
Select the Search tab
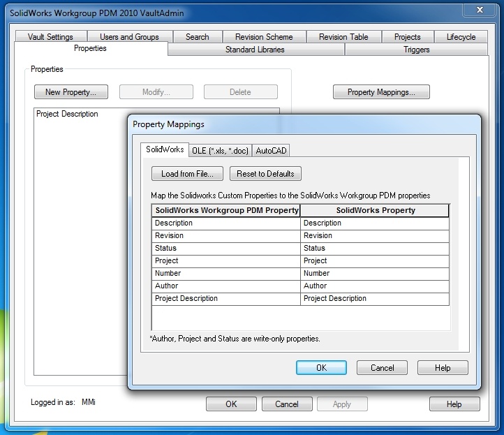(198, 36)
